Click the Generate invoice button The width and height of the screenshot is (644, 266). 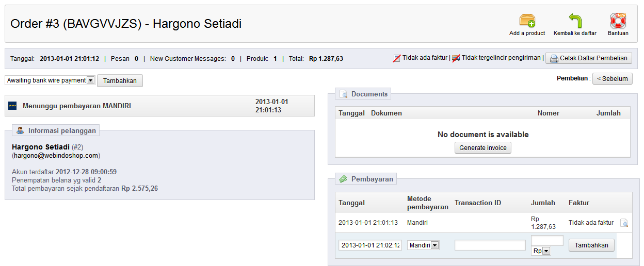483,148
